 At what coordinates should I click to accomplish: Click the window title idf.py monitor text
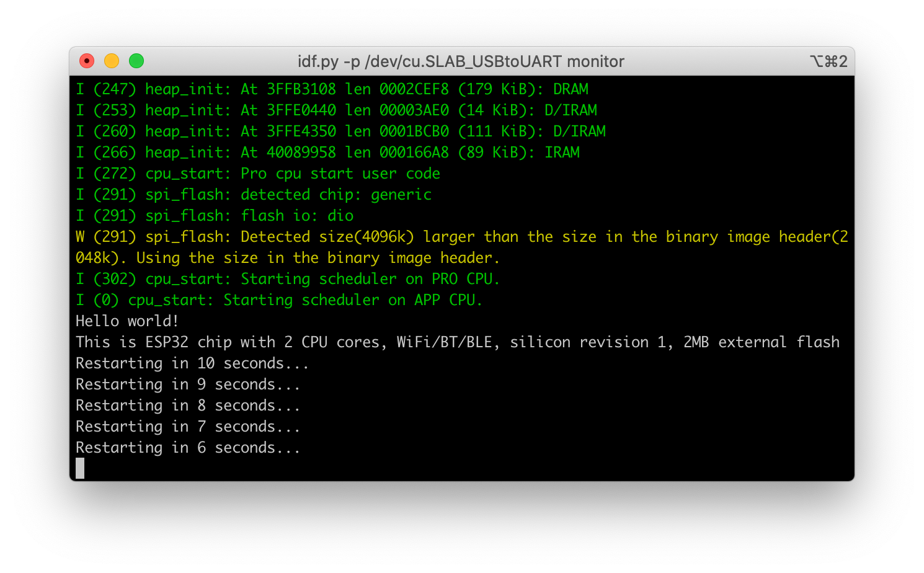point(461,61)
